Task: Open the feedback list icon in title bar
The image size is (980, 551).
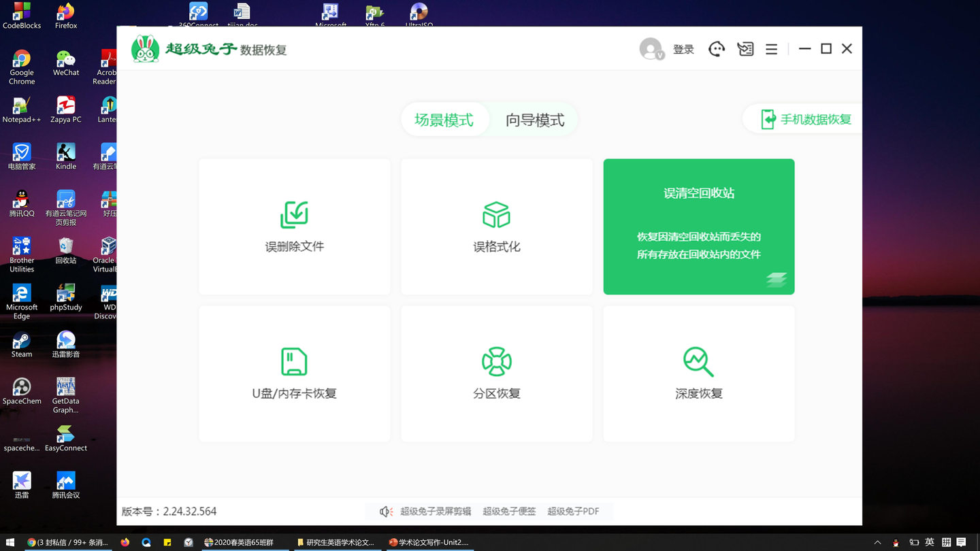Action: pos(745,49)
